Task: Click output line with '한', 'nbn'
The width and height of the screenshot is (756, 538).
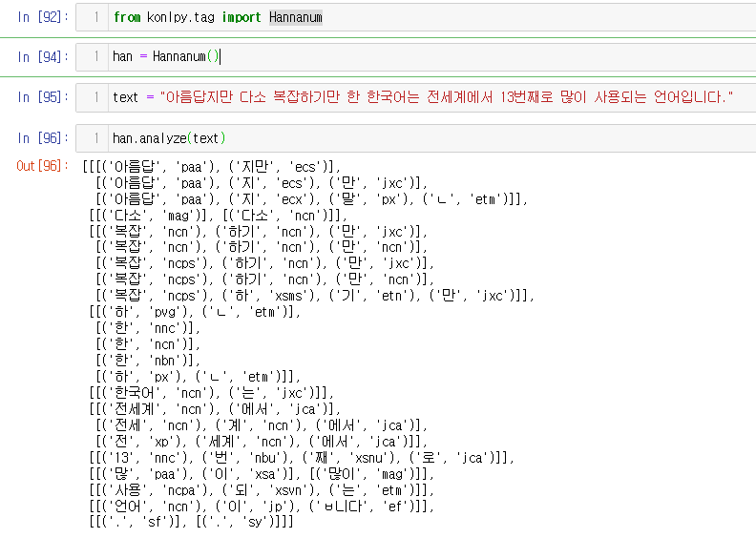Action: pos(148,361)
